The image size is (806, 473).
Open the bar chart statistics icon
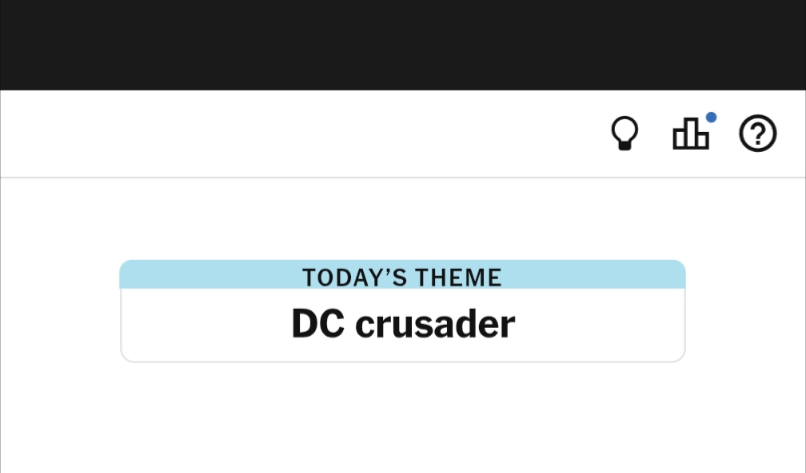pyautogui.click(x=691, y=134)
